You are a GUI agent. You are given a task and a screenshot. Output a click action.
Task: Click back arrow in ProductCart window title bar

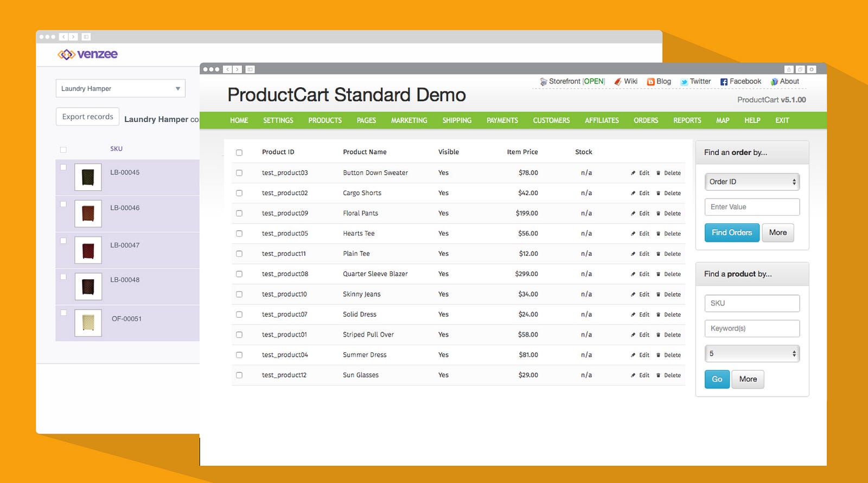point(228,69)
